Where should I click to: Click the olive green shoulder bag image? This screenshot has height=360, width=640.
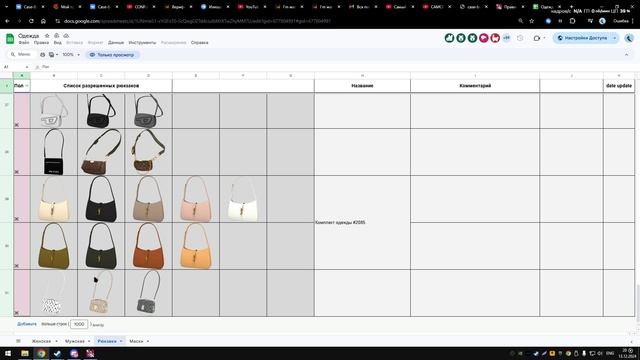pyautogui.click(x=53, y=246)
